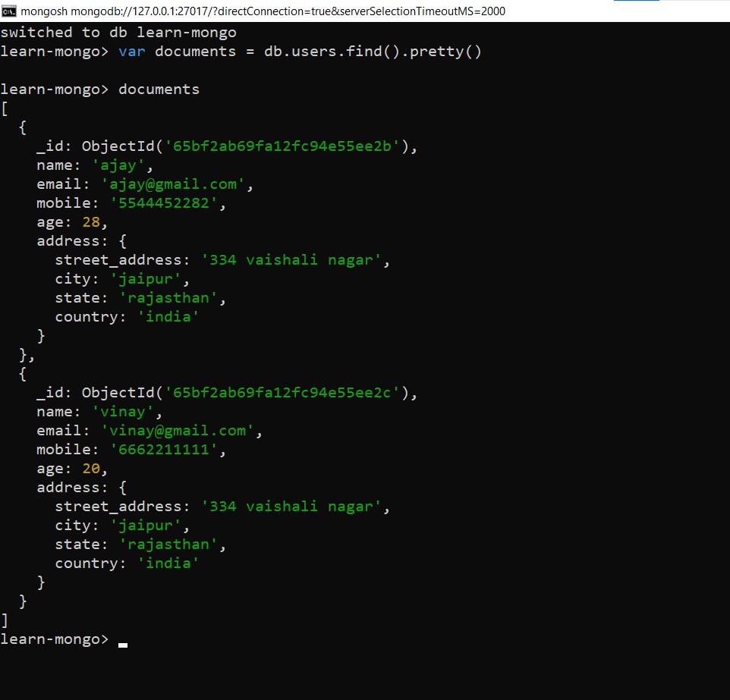Click the street address in vinay's document
The image size is (730, 700).
[291, 507]
